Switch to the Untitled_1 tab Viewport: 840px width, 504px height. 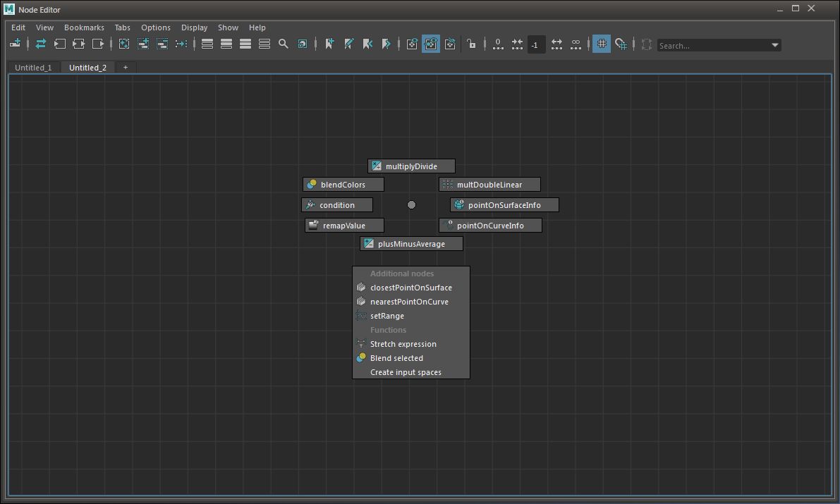33,68
